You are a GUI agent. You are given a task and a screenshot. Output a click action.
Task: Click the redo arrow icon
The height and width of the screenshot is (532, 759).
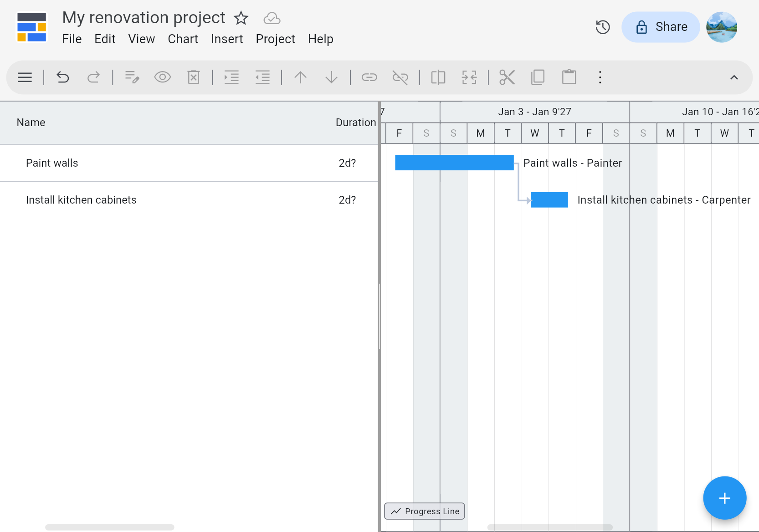(x=93, y=77)
